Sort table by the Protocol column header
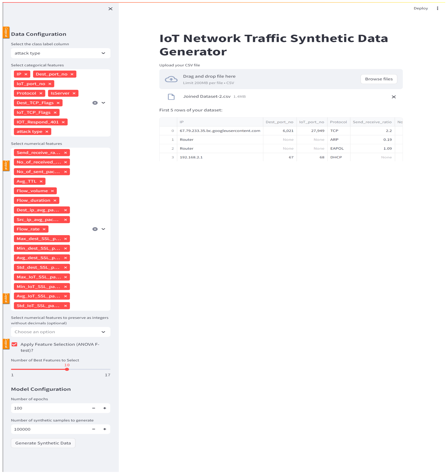Viewport: 448px width, 476px height. tap(338, 122)
